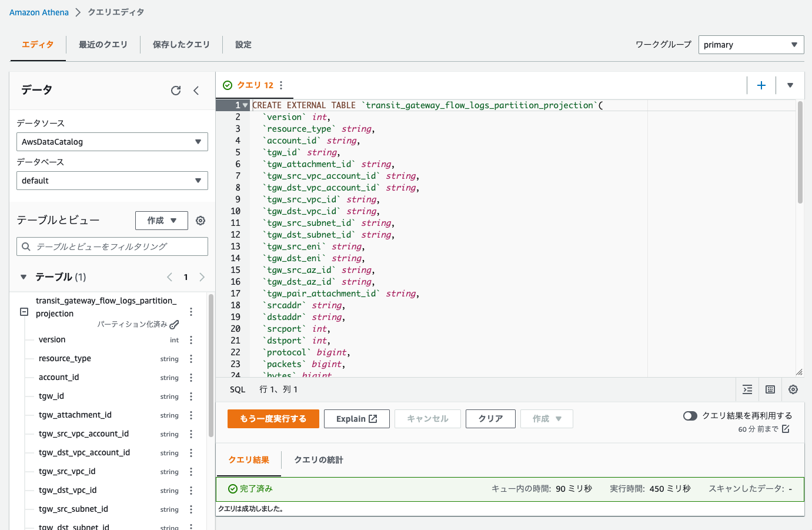
Task: Select the クエリ結果 tab
Action: click(x=249, y=460)
